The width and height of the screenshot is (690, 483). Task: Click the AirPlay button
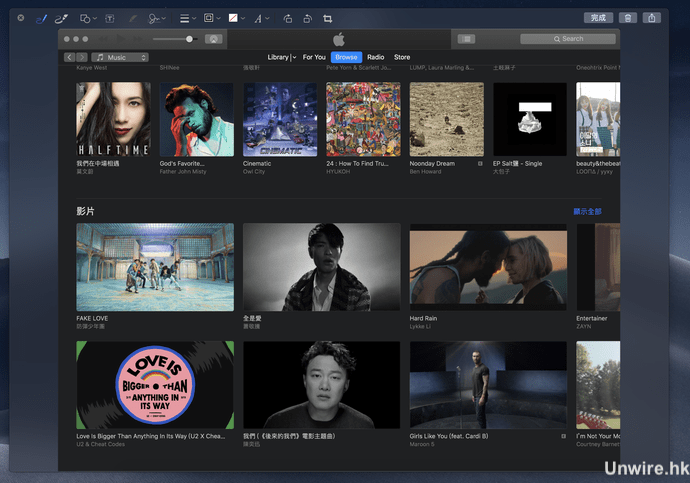(213, 39)
